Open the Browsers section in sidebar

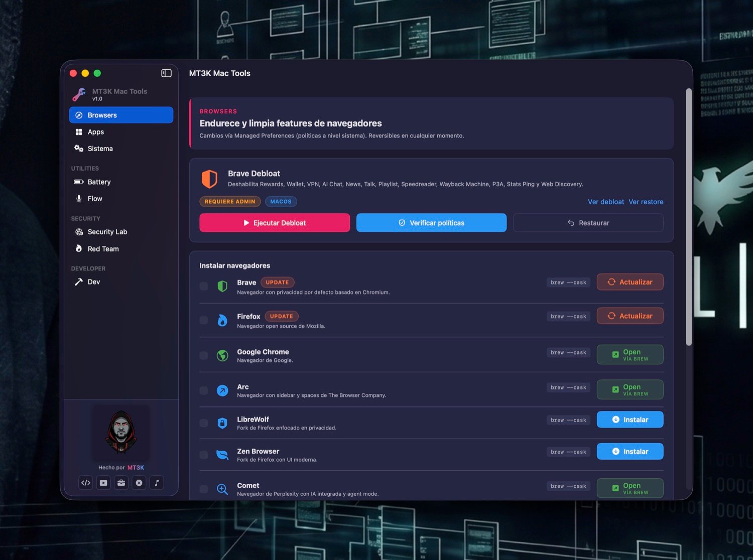(x=121, y=115)
